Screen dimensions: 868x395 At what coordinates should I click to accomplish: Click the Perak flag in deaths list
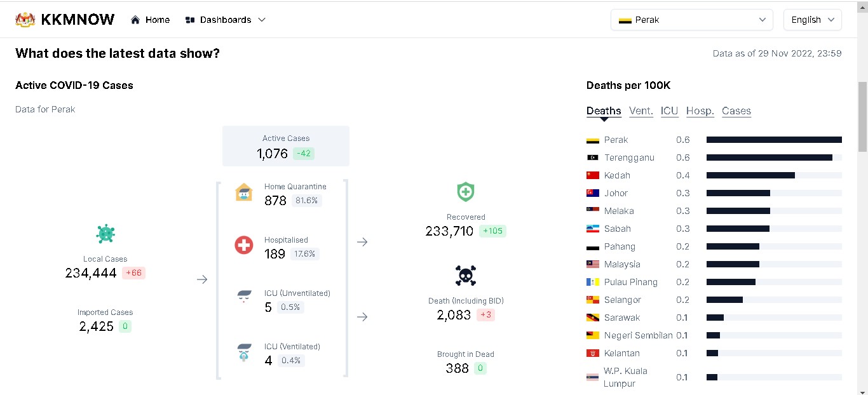point(593,140)
